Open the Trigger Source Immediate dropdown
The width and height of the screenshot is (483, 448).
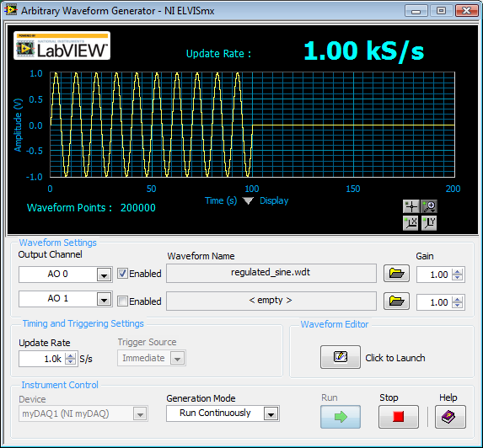click(x=177, y=359)
